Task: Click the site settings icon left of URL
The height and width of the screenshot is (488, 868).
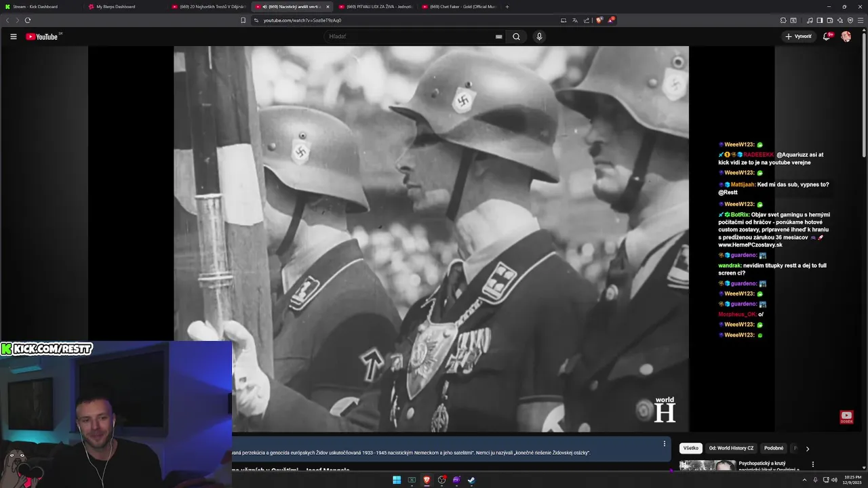Action: (256, 20)
